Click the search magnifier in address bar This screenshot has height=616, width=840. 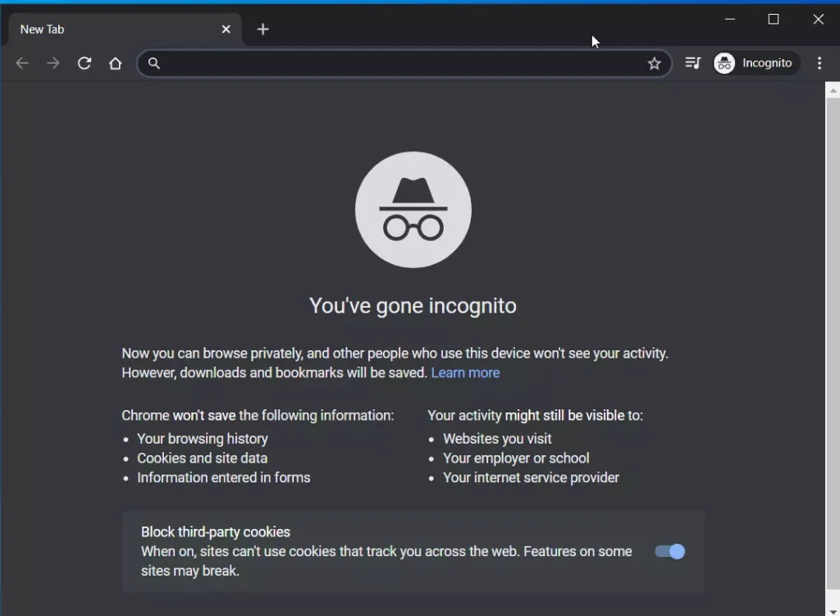(153, 63)
